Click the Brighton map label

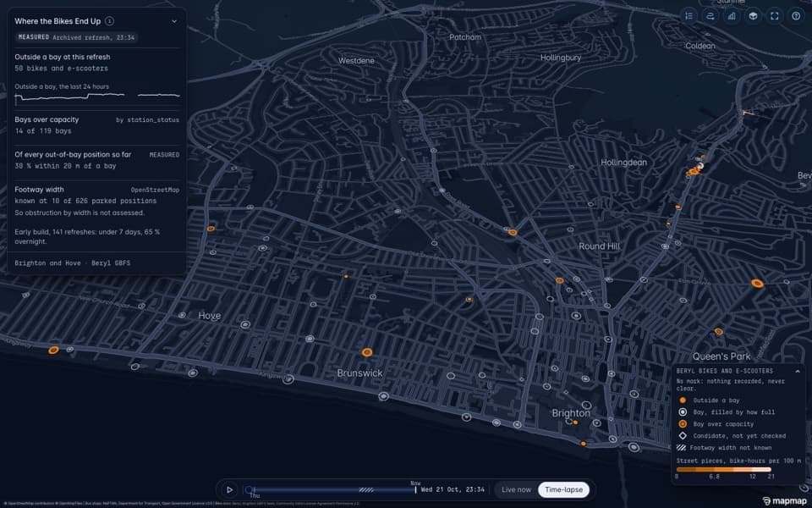(x=571, y=413)
